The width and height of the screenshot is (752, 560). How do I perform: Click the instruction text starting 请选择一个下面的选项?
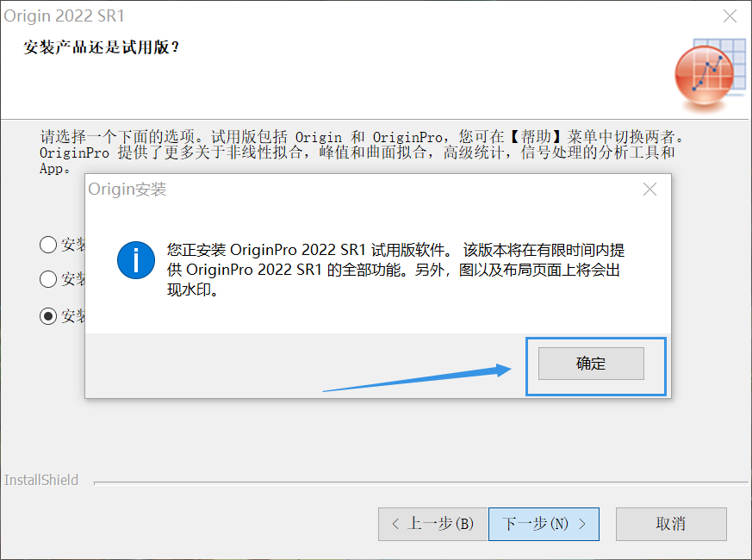click(x=362, y=152)
